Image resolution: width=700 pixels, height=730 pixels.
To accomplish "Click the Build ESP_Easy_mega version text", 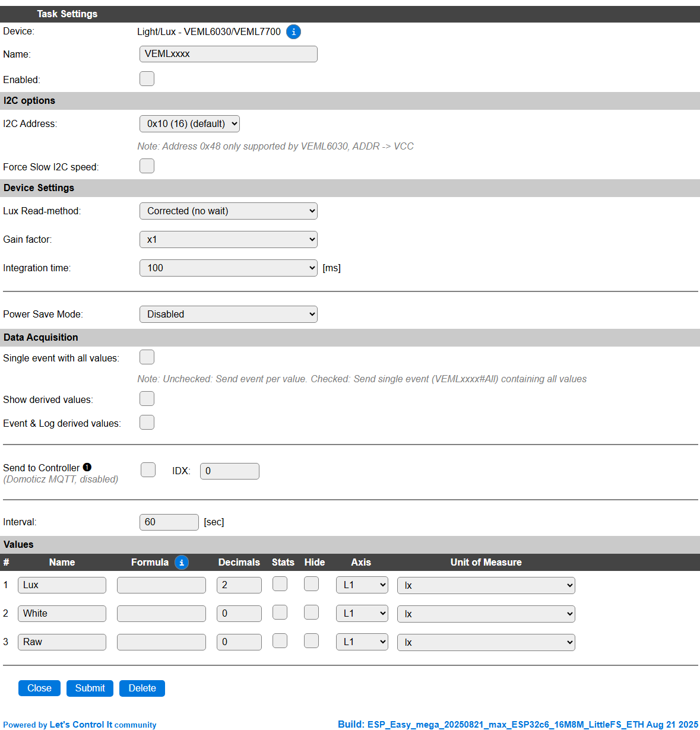I will pos(518,725).
